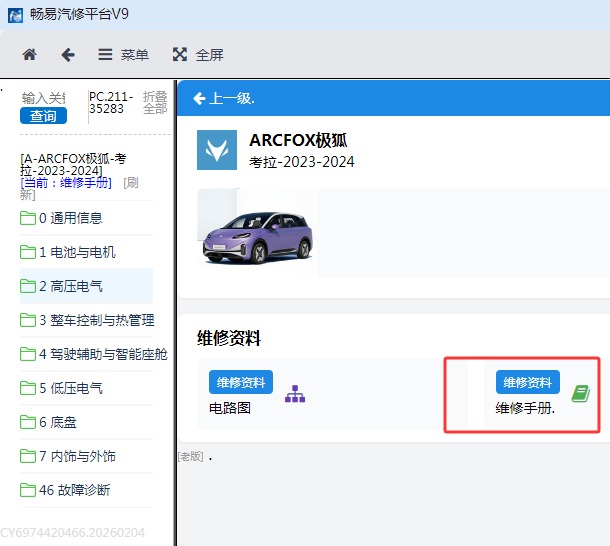Go to the home page icon

[x=29, y=54]
